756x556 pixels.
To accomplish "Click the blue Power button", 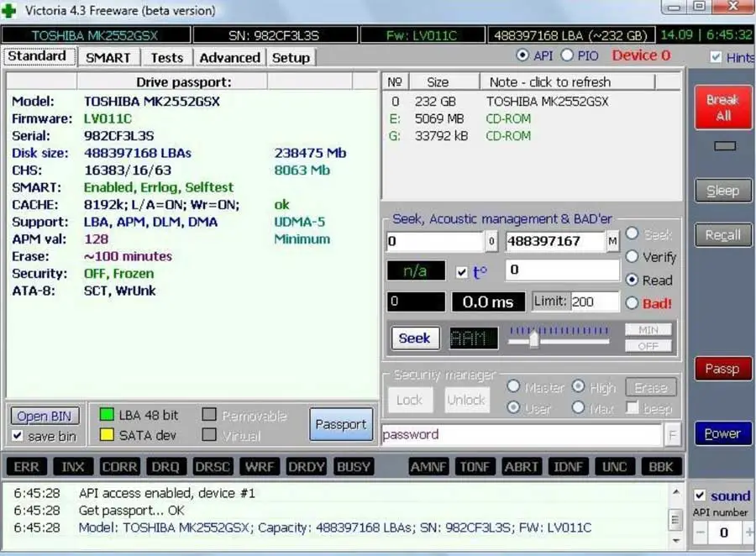I will tap(723, 433).
